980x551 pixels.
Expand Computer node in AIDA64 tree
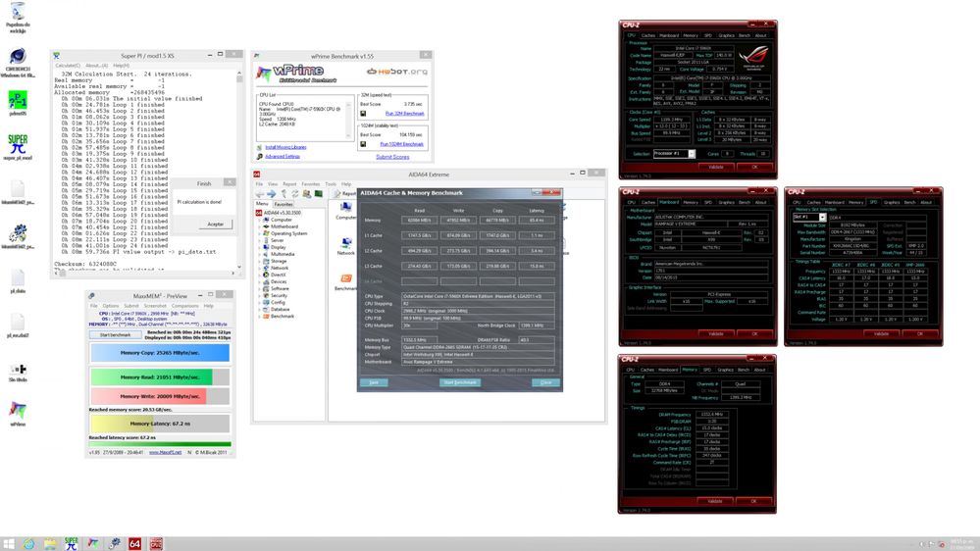pos(260,220)
